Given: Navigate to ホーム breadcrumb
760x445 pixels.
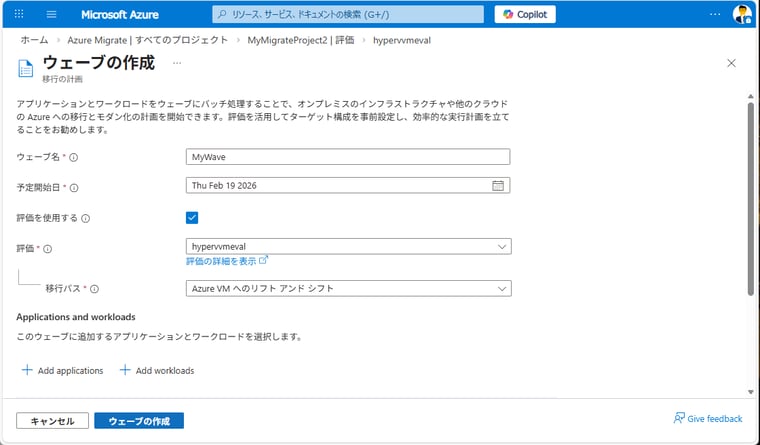Looking at the screenshot, I should [x=34, y=40].
